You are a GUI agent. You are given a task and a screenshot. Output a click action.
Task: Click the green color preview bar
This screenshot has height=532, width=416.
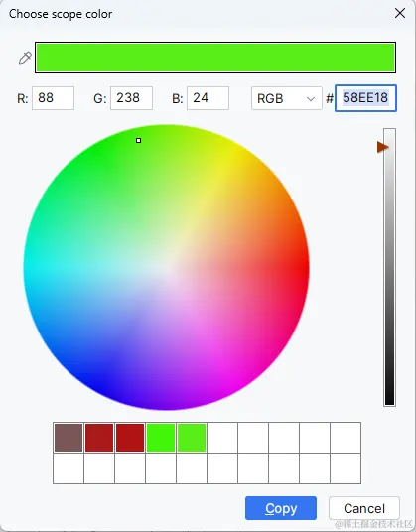pyautogui.click(x=215, y=58)
